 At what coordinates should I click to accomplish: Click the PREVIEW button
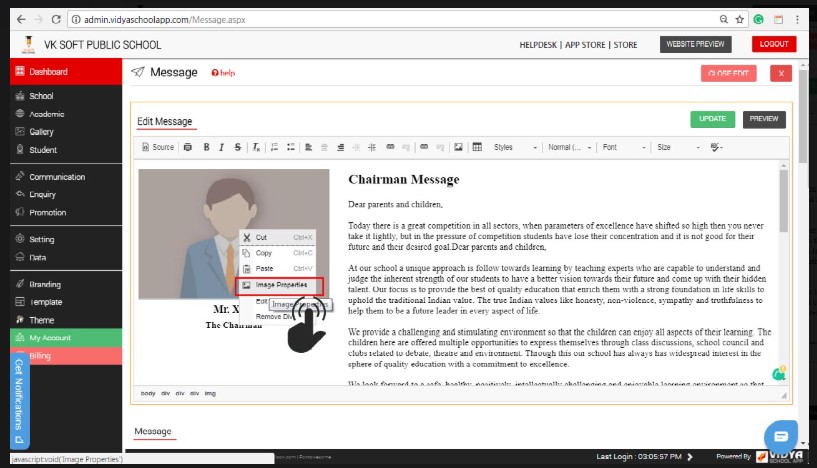pos(764,119)
